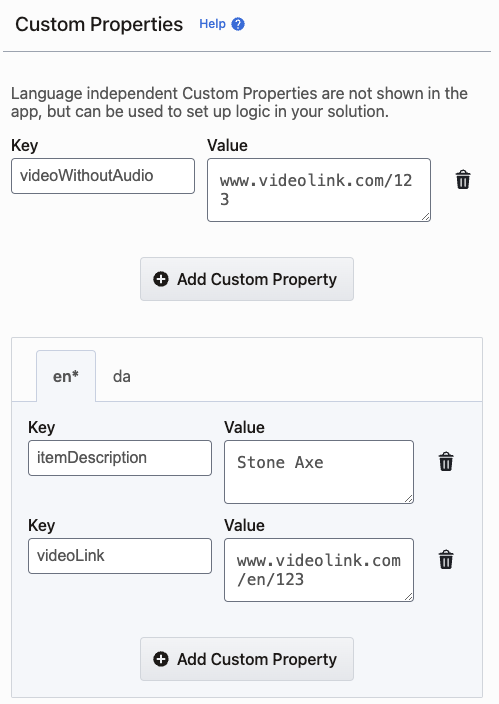Add a custom property in the en language panel
The height and width of the screenshot is (704, 499).
click(247, 659)
